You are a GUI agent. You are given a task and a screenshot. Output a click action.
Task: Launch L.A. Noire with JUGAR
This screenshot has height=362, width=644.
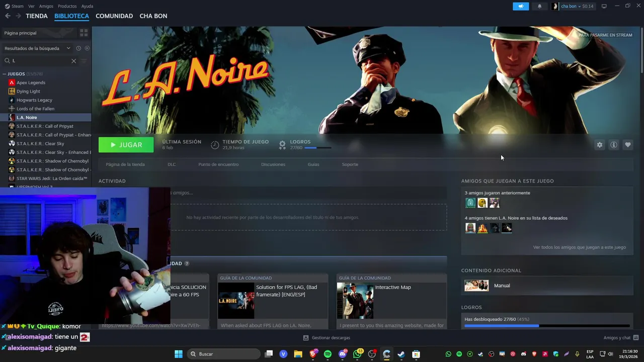pyautogui.click(x=126, y=145)
